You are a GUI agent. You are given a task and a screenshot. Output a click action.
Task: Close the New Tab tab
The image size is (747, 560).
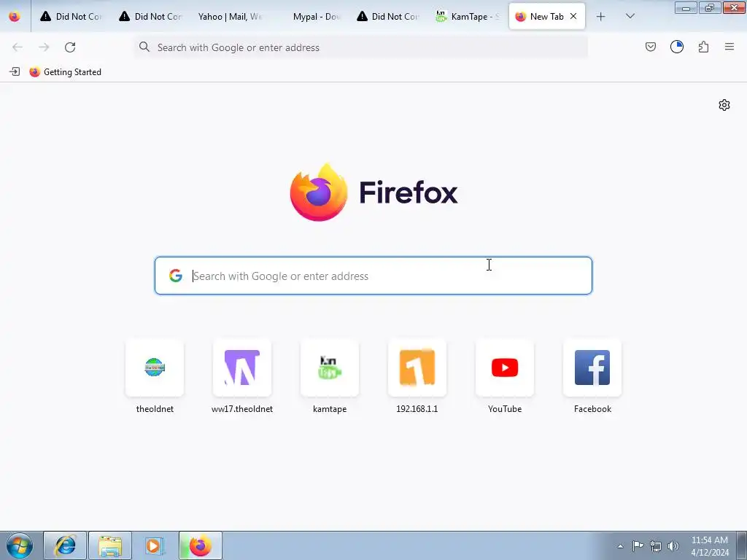(x=573, y=16)
